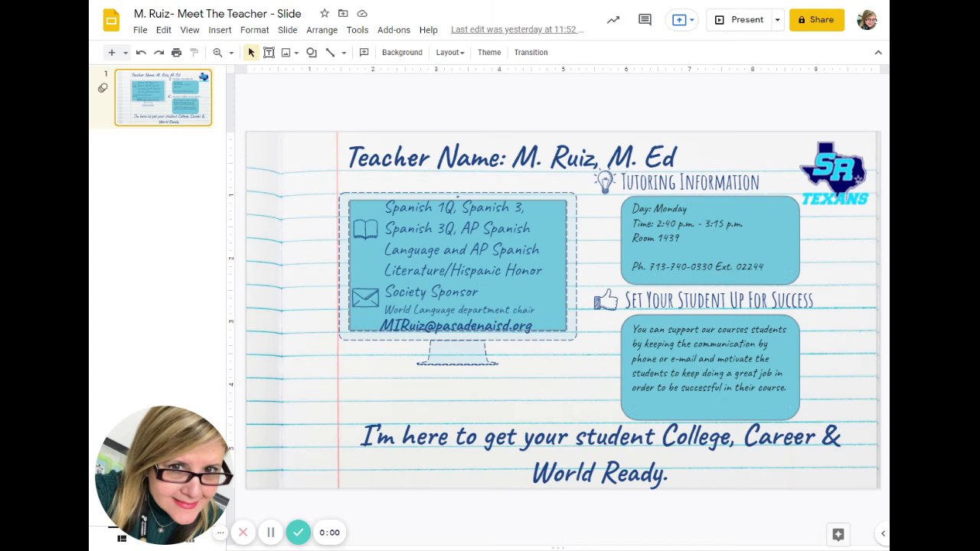The image size is (980, 551).
Task: Open the Arrange menu
Action: pos(322,30)
